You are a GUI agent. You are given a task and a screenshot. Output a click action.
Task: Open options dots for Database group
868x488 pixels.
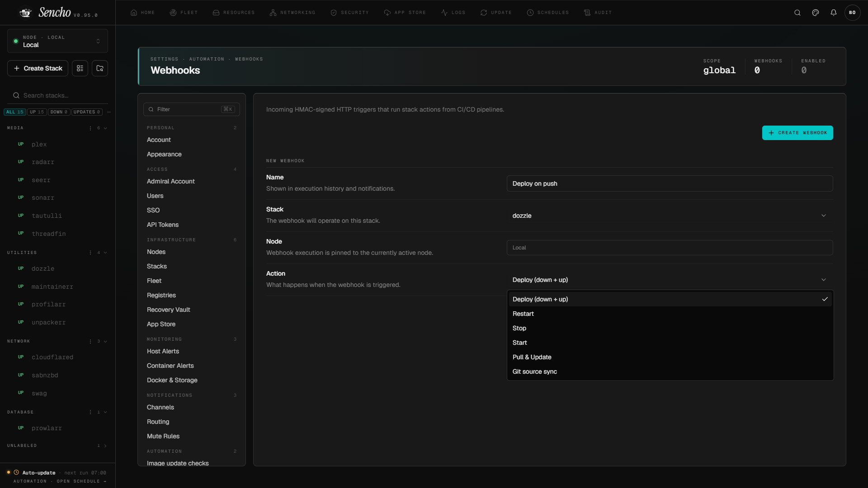[90, 412]
